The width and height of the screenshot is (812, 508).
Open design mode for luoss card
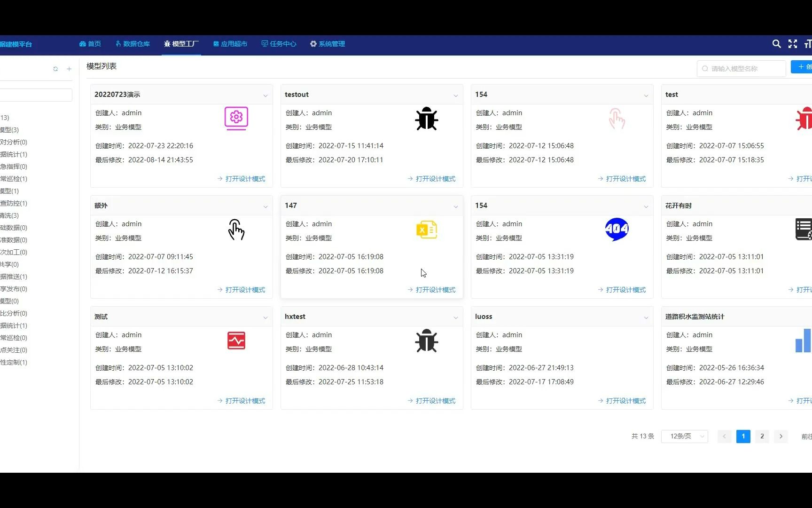tap(622, 401)
